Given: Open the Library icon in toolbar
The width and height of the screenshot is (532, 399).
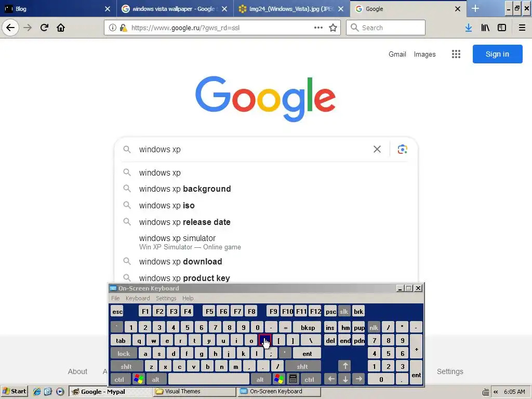Looking at the screenshot, I should pos(485,28).
